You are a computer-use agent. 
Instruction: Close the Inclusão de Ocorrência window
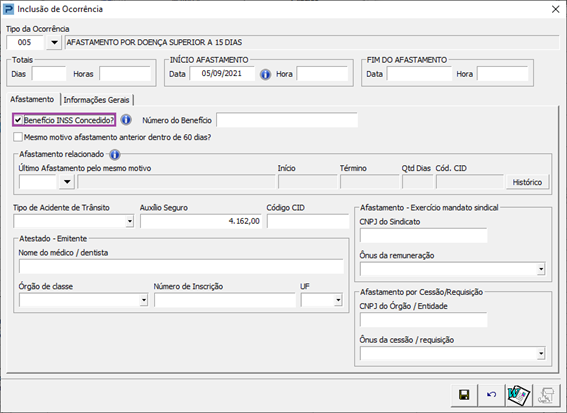pyautogui.click(x=555, y=9)
